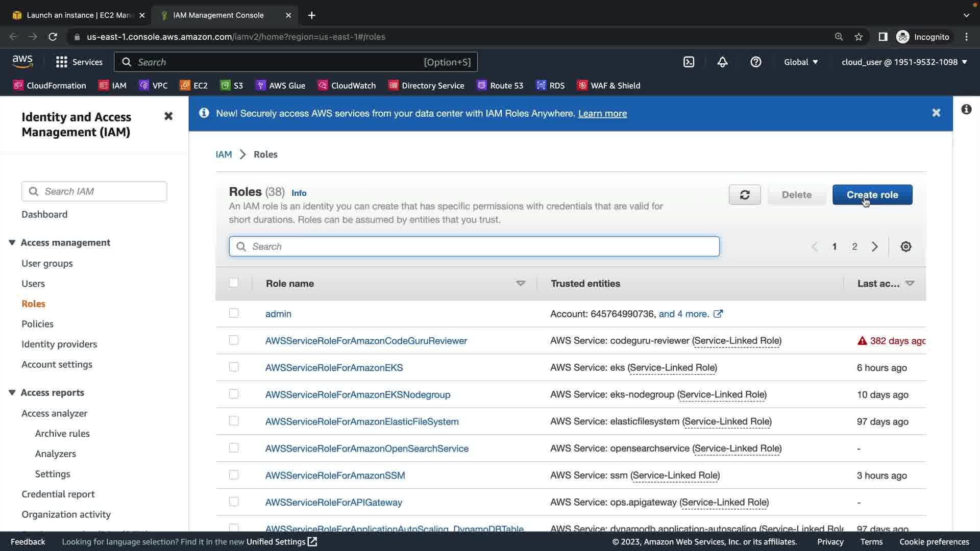
Task: Select the admin role checkbox
Action: click(x=234, y=313)
